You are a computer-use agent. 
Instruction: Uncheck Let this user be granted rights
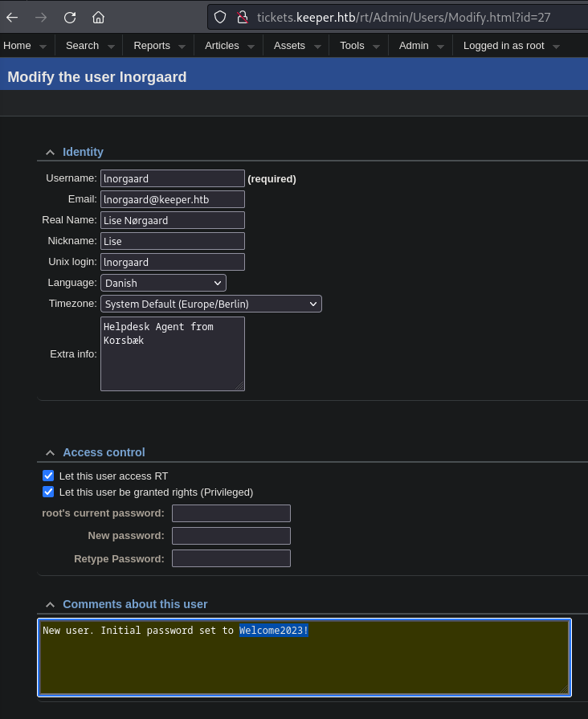[x=48, y=492]
